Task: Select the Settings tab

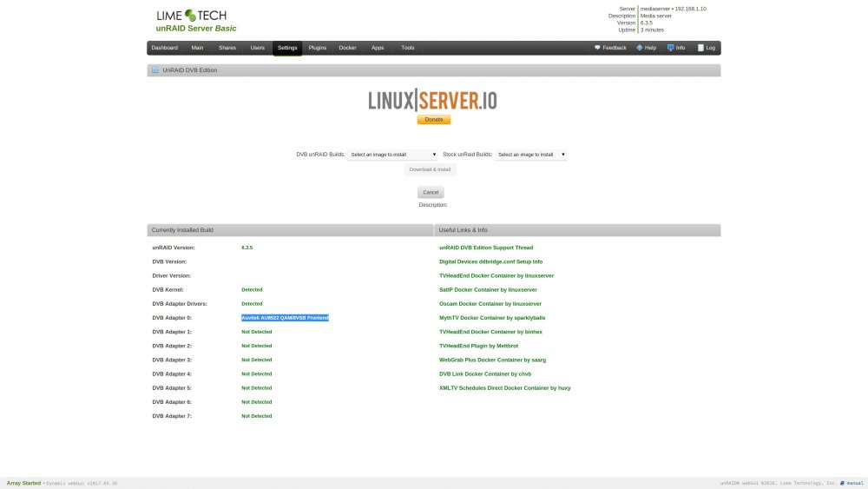Action: pyautogui.click(x=287, y=48)
